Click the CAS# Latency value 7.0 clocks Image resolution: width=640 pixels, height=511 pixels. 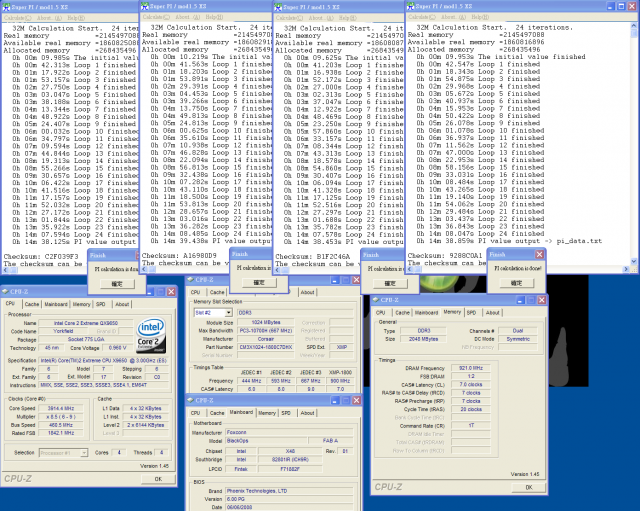click(471, 384)
